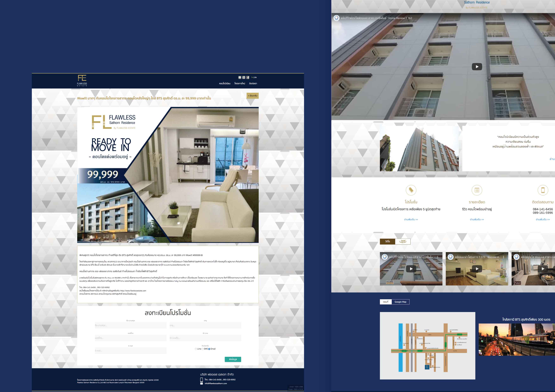
Task: Click the illustrated location map image
Action: [427, 346]
